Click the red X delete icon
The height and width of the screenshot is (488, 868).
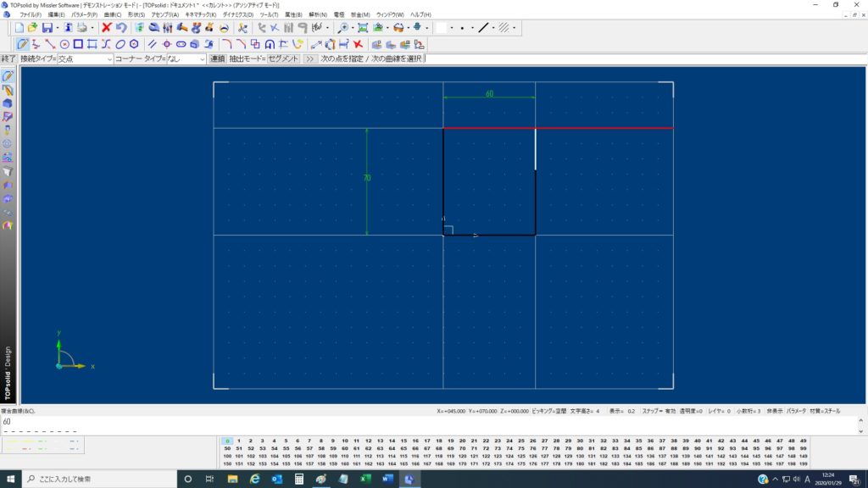point(107,28)
